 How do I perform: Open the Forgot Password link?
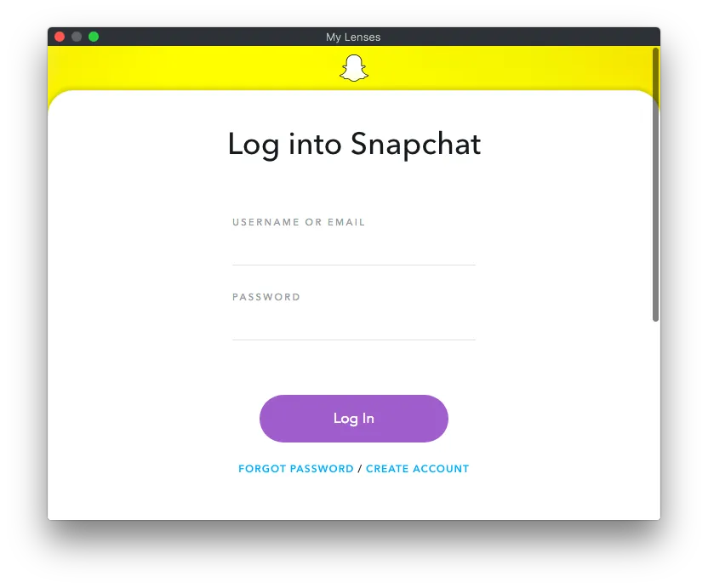(296, 469)
